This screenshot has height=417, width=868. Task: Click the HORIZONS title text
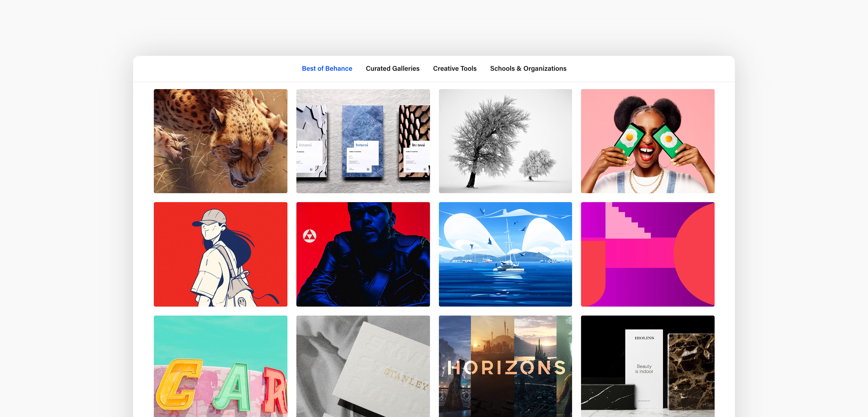click(506, 368)
